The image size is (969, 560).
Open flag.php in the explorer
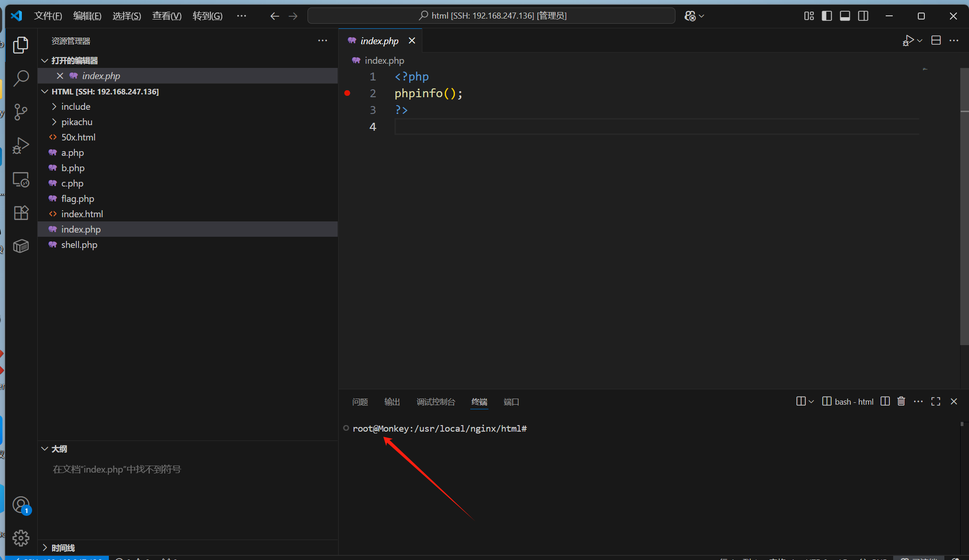pyautogui.click(x=77, y=199)
